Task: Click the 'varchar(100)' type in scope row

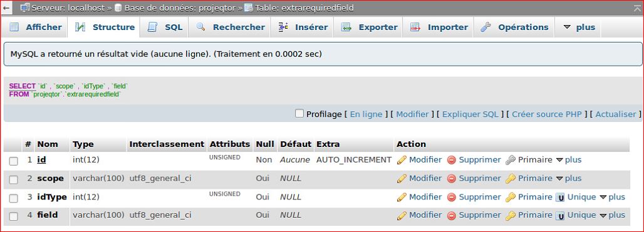Action: click(x=98, y=179)
